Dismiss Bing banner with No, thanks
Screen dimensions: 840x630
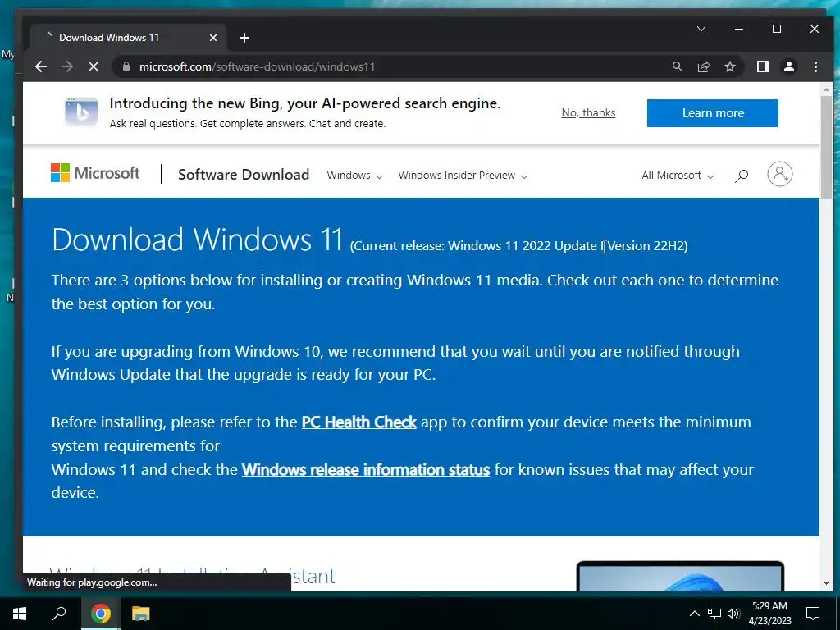pos(588,113)
